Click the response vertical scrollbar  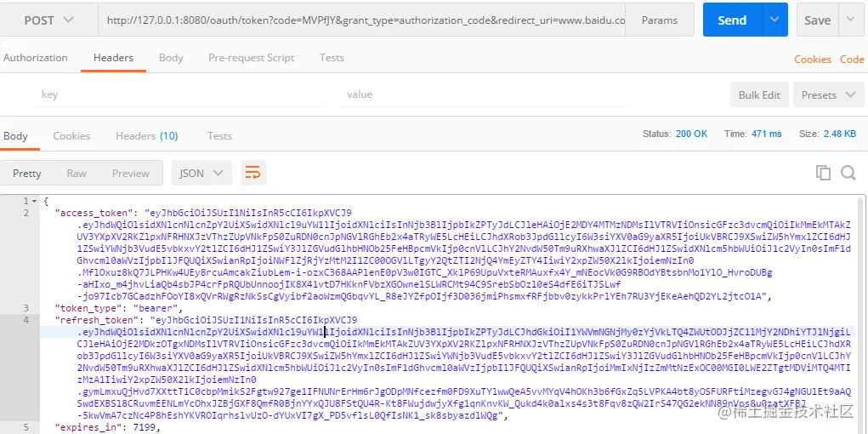coord(861,314)
